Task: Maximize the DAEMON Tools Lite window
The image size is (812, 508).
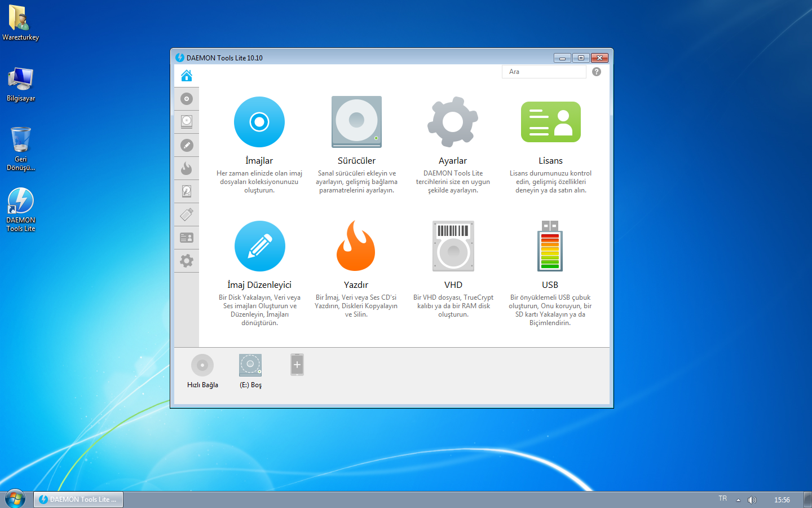Action: (x=581, y=58)
